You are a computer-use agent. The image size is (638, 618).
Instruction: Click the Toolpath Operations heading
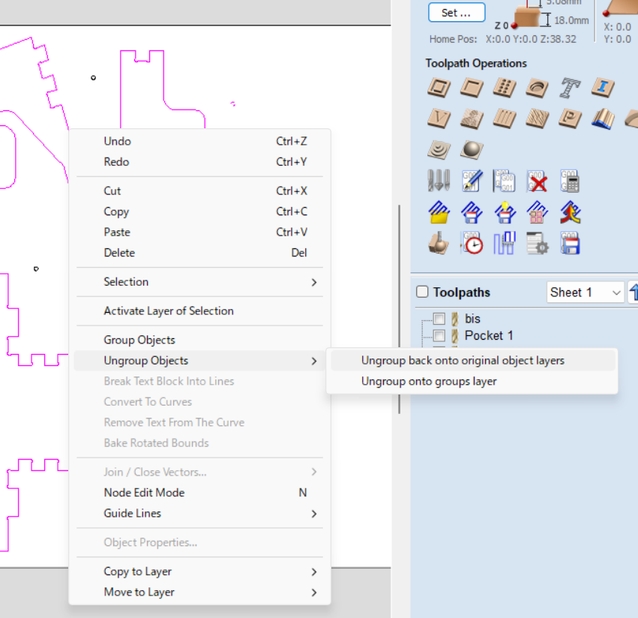476,63
